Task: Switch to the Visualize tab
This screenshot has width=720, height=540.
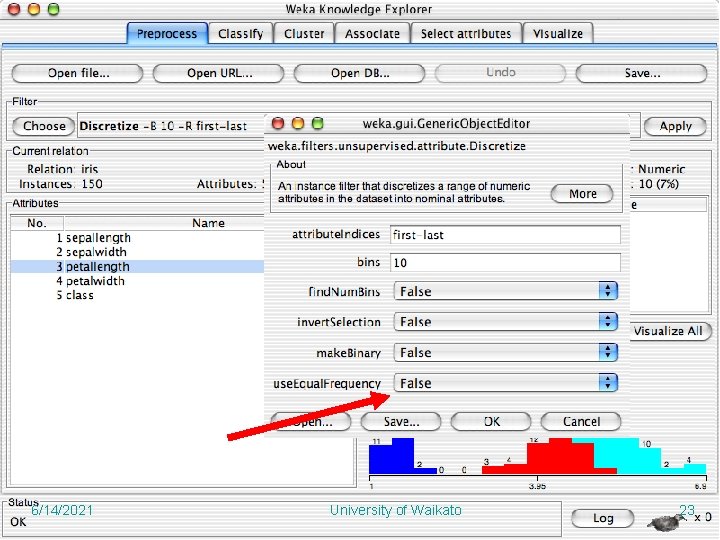Action: (x=558, y=34)
